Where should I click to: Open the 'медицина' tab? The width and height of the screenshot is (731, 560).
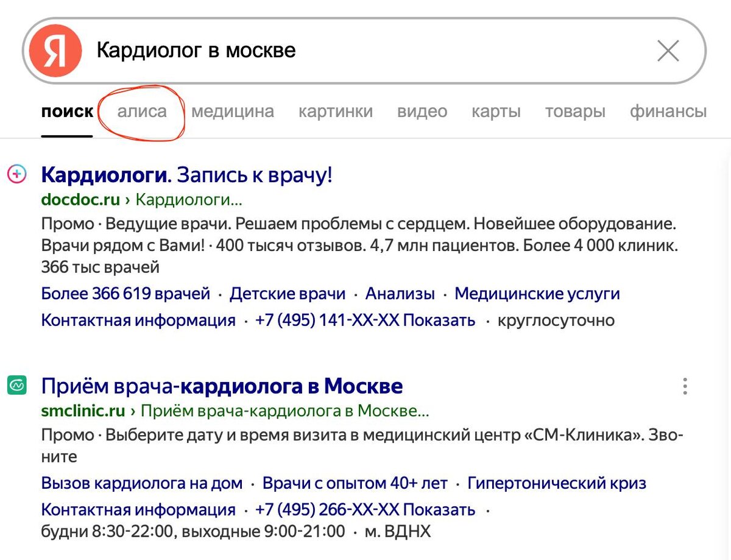click(x=233, y=112)
